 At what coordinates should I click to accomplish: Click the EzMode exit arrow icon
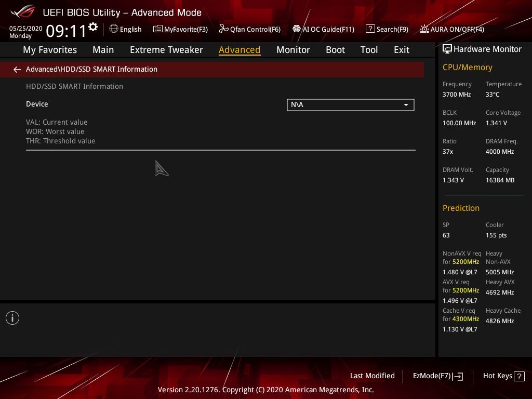pos(458,376)
